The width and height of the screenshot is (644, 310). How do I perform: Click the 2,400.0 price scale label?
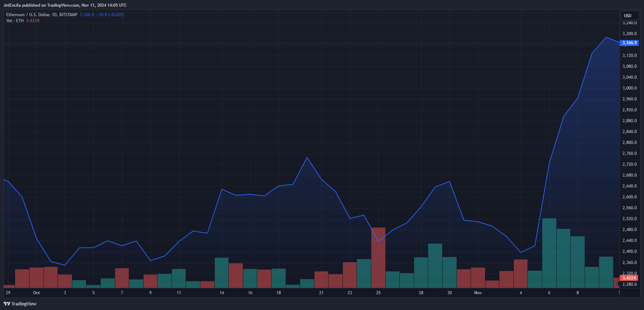(x=629, y=251)
